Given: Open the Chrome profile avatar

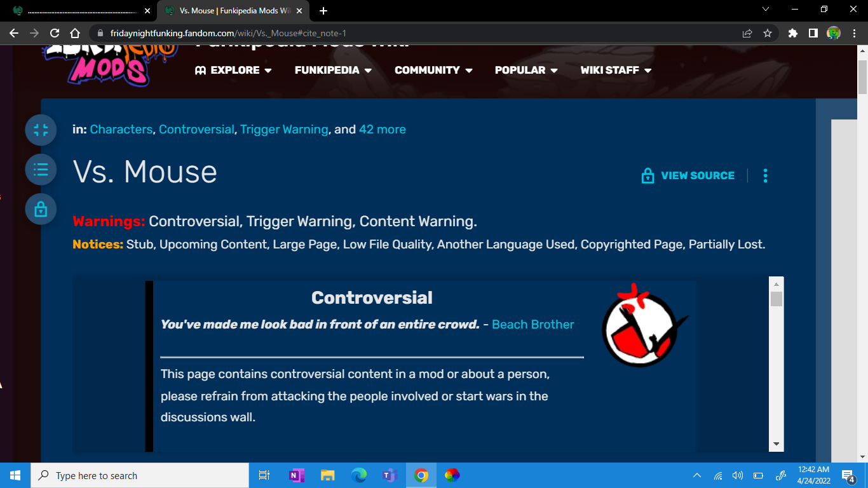Looking at the screenshot, I should [x=834, y=33].
